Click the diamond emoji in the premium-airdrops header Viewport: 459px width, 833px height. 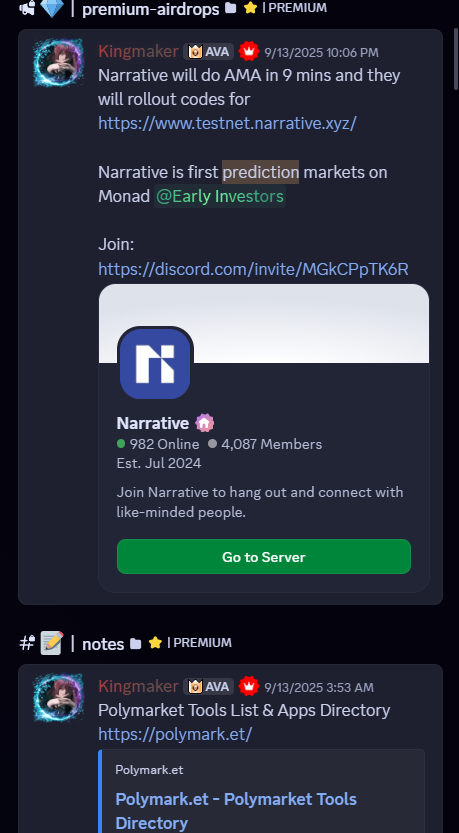pos(52,8)
